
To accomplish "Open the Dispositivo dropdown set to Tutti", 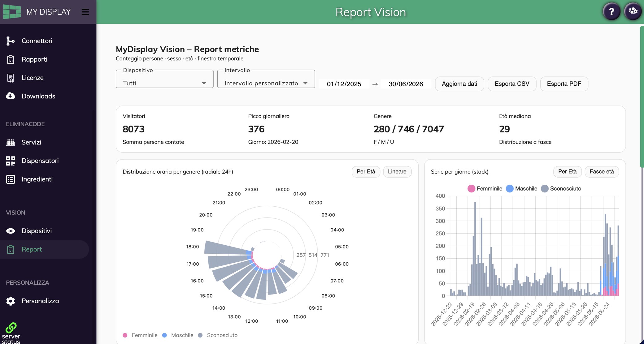I will coord(164,79).
